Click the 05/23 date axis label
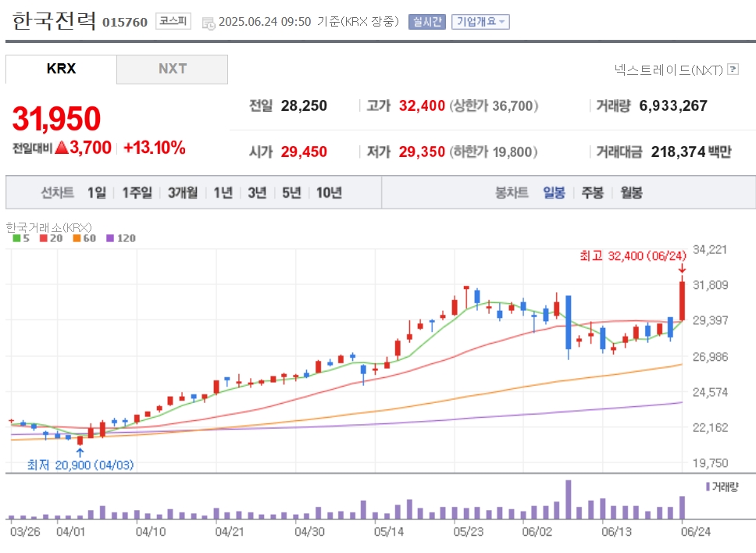Viewport: 756px width, 553px height. [x=468, y=532]
